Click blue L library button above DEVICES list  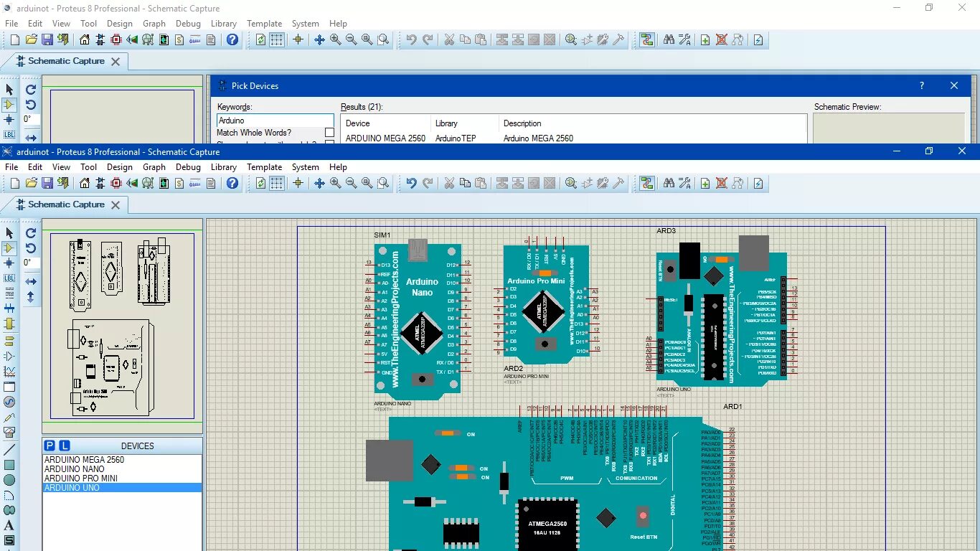64,446
